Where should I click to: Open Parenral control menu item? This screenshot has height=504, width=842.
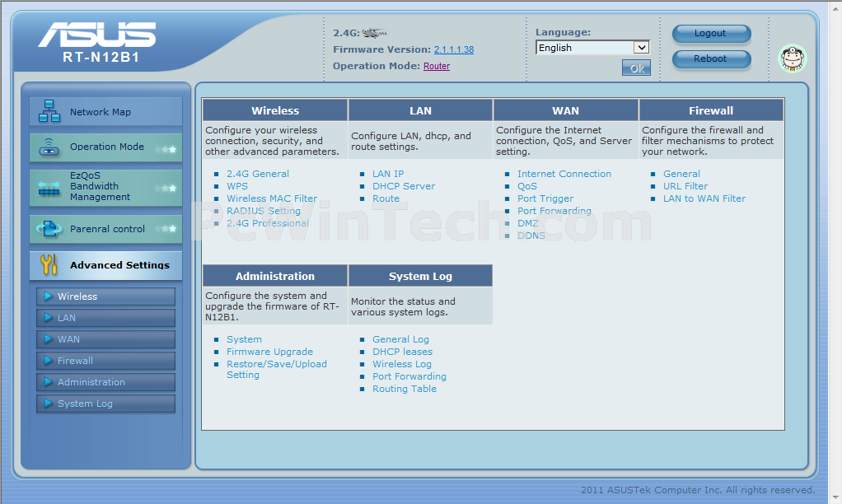[105, 229]
